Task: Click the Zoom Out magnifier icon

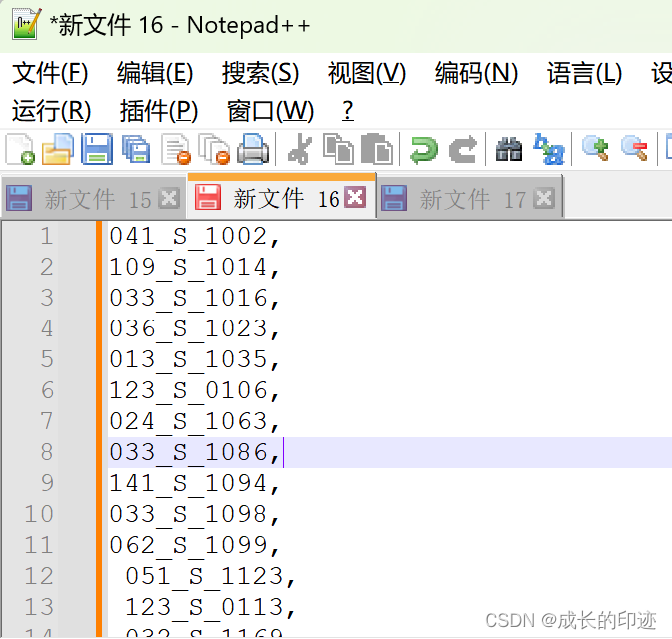Action: [635, 148]
